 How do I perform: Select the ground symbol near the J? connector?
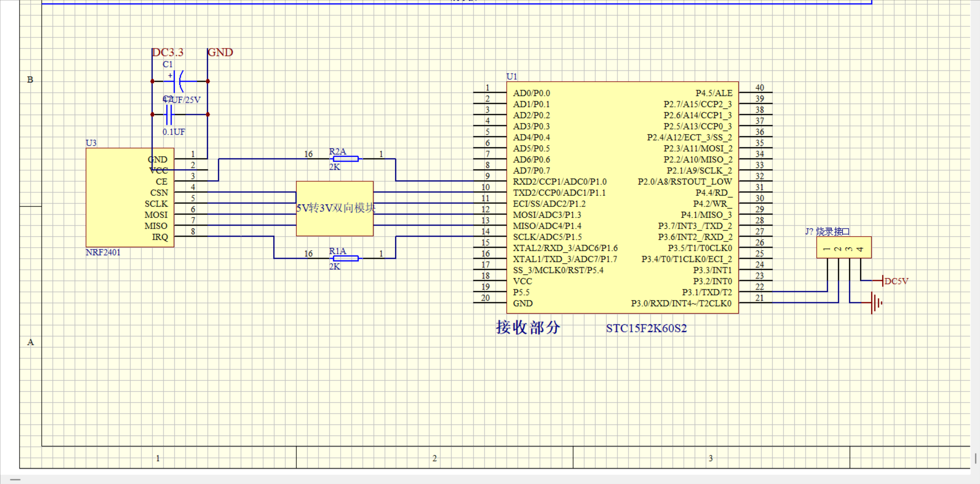pyautogui.click(x=876, y=303)
